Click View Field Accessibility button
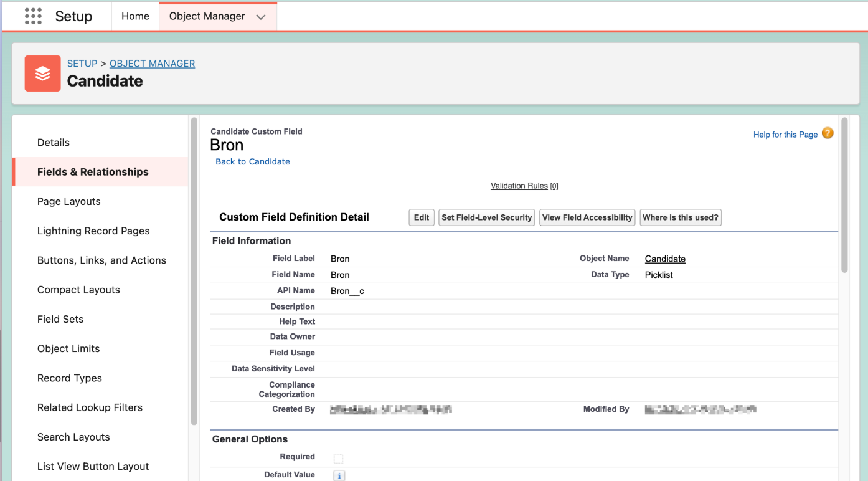The width and height of the screenshot is (868, 481). (x=587, y=217)
